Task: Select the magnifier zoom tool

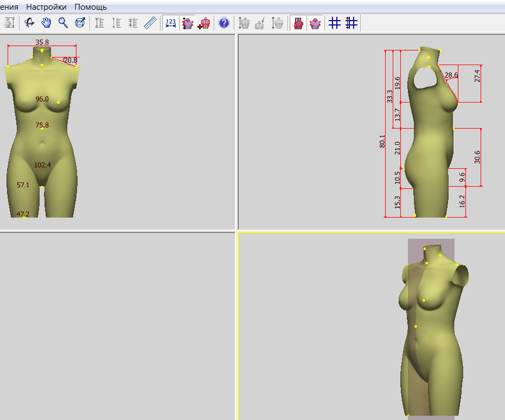Action: (63, 23)
